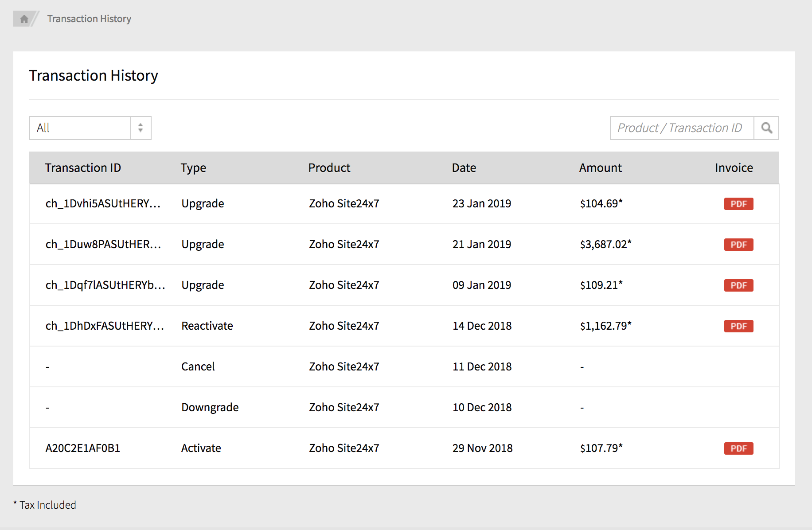Click the Downgrade transaction row
The width and height of the screenshot is (812, 530).
(x=210, y=408)
